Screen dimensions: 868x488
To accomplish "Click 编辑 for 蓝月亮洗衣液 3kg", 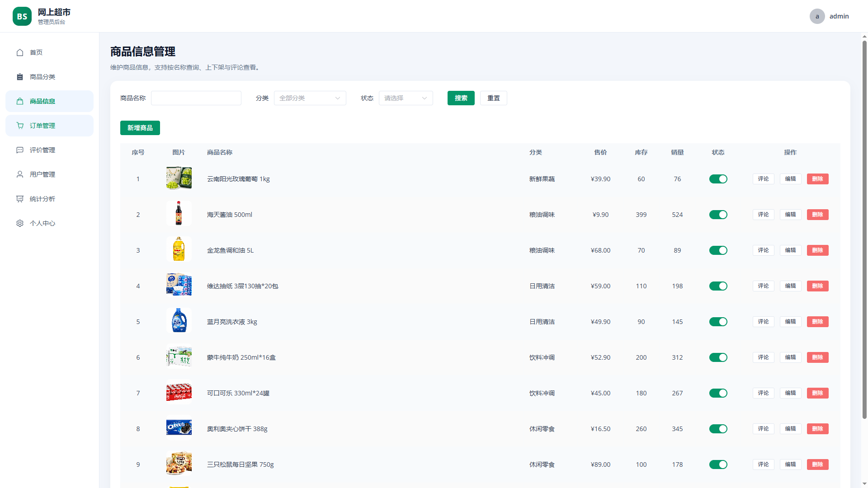I will coord(791,322).
